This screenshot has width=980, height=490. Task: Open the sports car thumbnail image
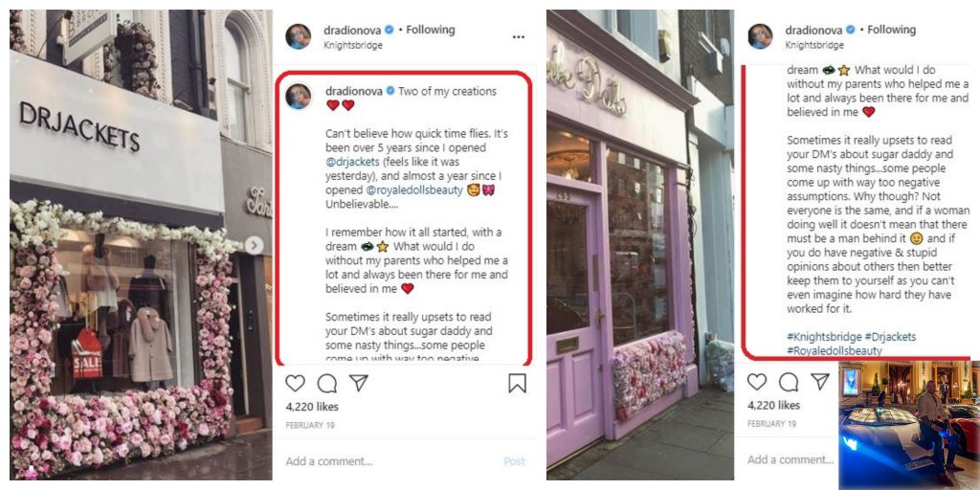coord(909,425)
